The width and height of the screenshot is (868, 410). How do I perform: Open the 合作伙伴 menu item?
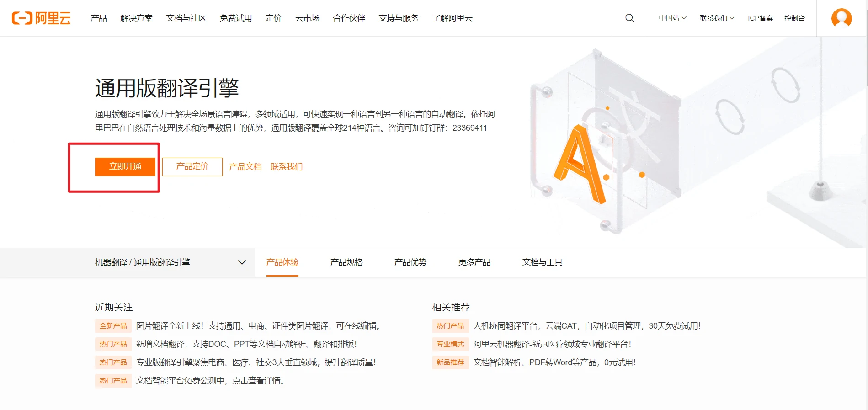click(x=349, y=18)
